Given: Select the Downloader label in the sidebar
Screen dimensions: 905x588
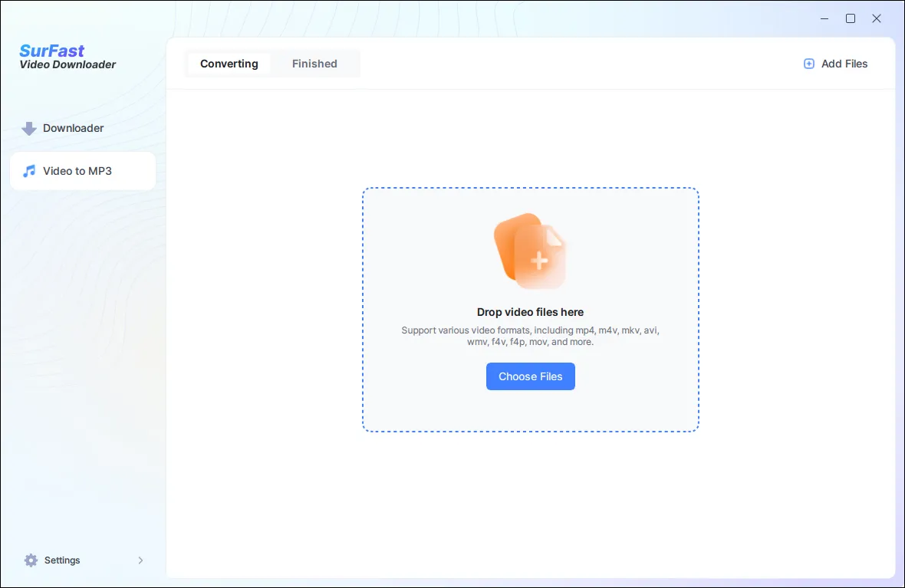Looking at the screenshot, I should point(74,128).
